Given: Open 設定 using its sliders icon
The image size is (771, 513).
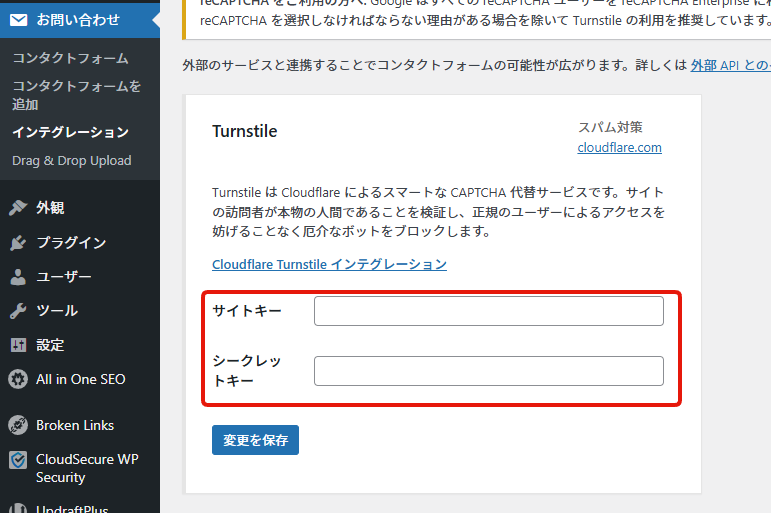Looking at the screenshot, I should pos(18,345).
